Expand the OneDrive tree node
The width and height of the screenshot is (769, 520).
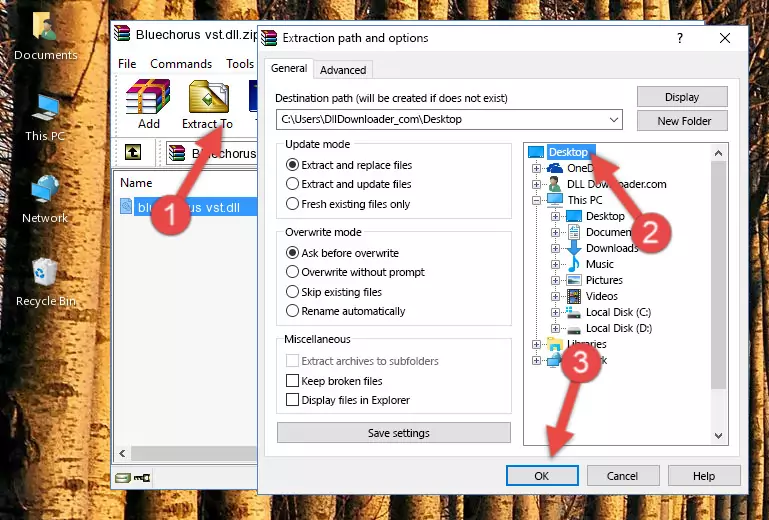click(x=537, y=168)
